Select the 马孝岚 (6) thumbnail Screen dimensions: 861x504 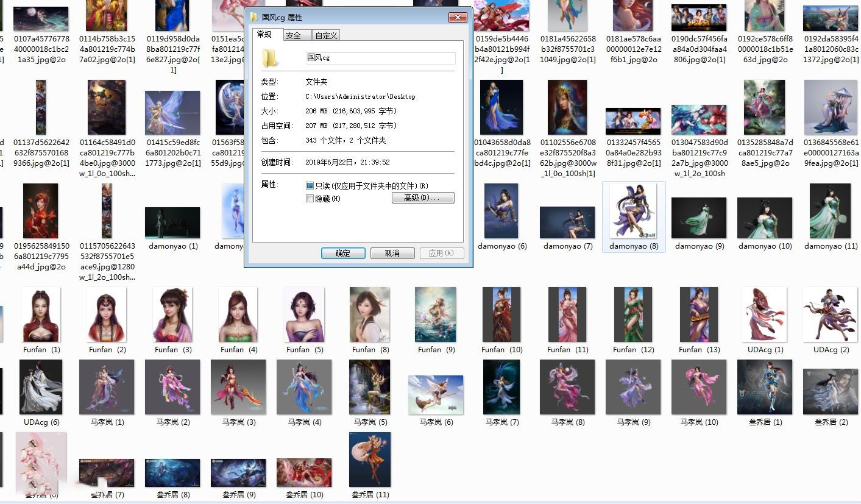point(436,395)
